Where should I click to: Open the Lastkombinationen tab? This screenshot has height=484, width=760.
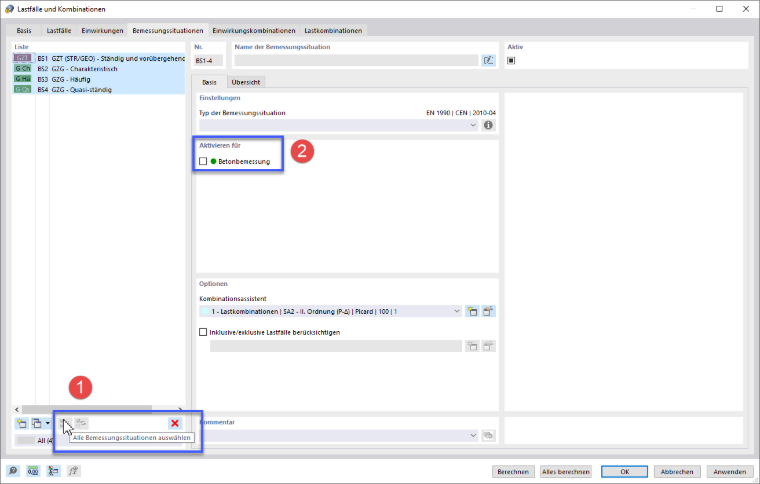tap(333, 31)
